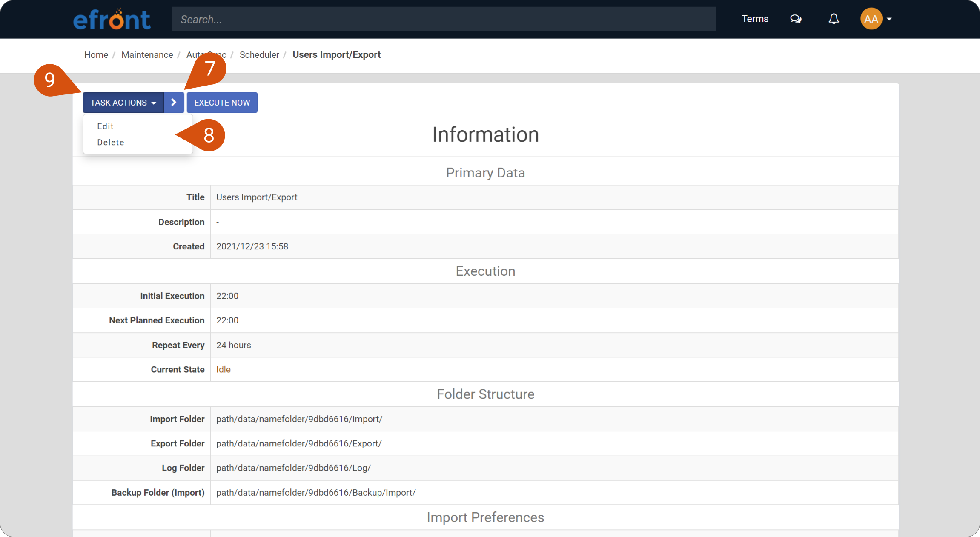Screen dimensions: 980x537
Task: Click the Export Folder path
Action: pyautogui.click(x=299, y=444)
